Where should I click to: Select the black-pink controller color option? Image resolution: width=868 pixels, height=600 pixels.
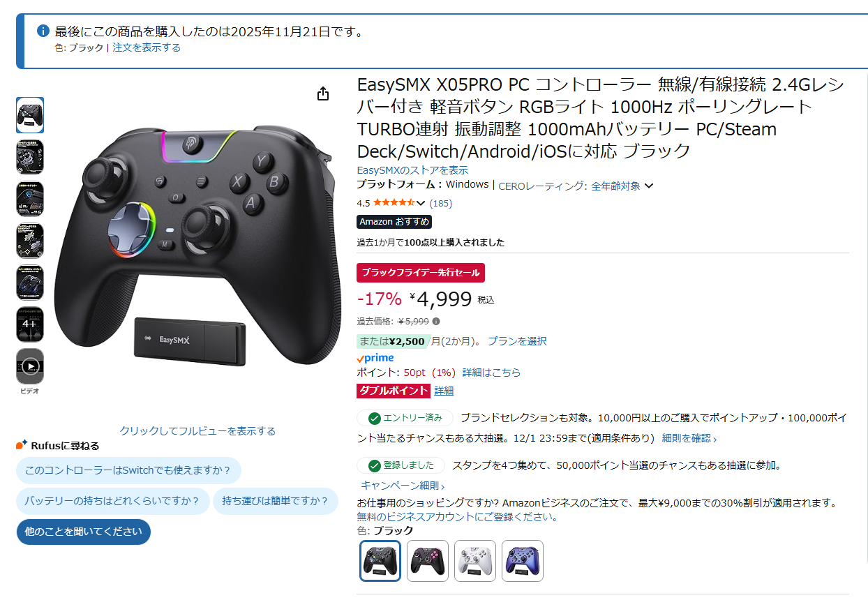point(428,561)
